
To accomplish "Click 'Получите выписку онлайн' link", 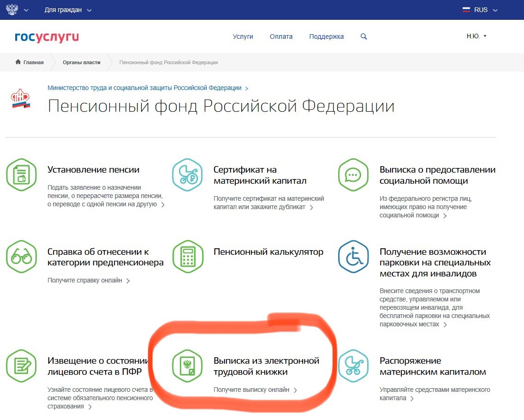I will pyautogui.click(x=251, y=390).
